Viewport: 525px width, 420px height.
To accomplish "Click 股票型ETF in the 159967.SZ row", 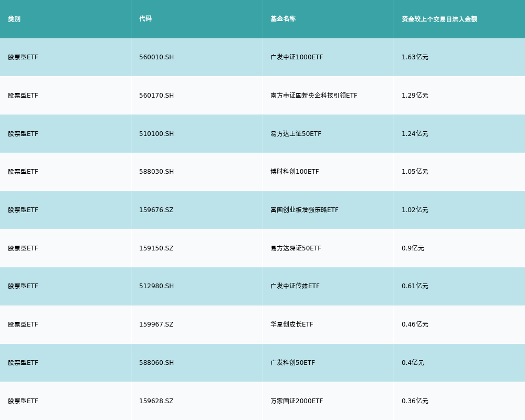I will click(23, 324).
